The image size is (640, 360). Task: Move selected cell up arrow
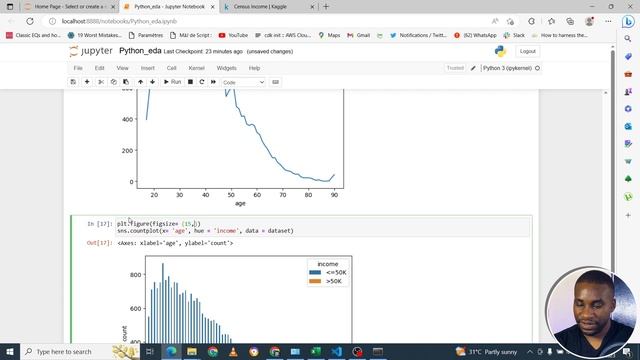click(140, 82)
